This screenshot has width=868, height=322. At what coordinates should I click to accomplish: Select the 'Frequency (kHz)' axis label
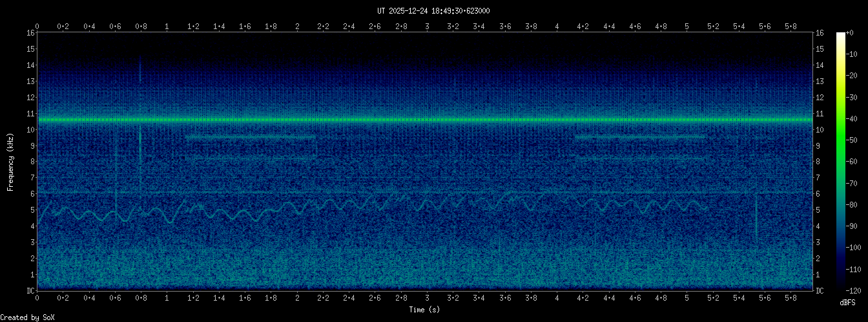(x=10, y=162)
